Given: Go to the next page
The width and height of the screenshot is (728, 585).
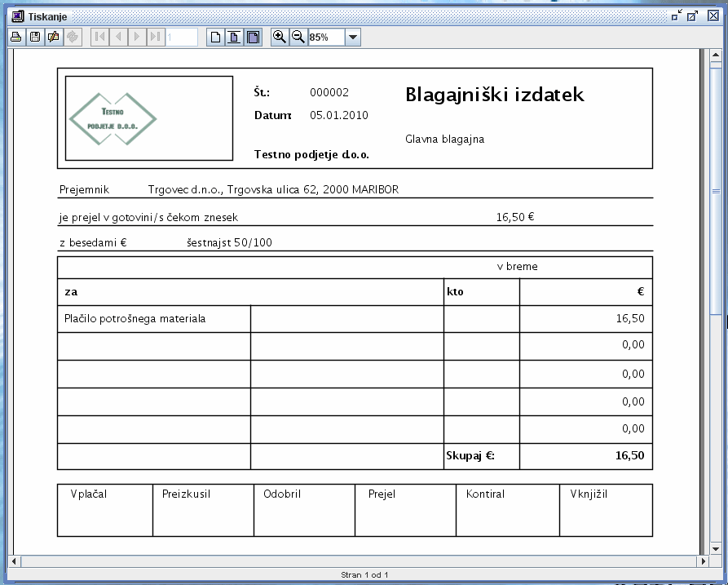Looking at the screenshot, I should click(x=137, y=37).
